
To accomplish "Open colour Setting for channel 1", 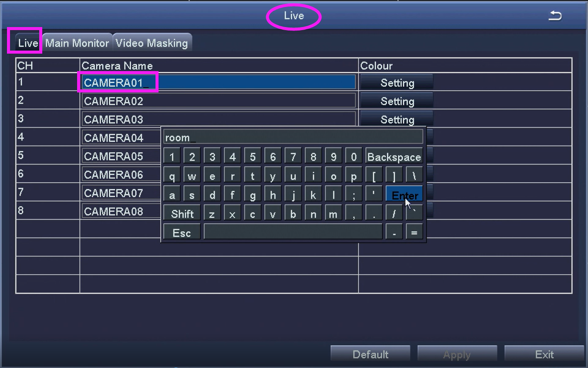I will click(397, 83).
